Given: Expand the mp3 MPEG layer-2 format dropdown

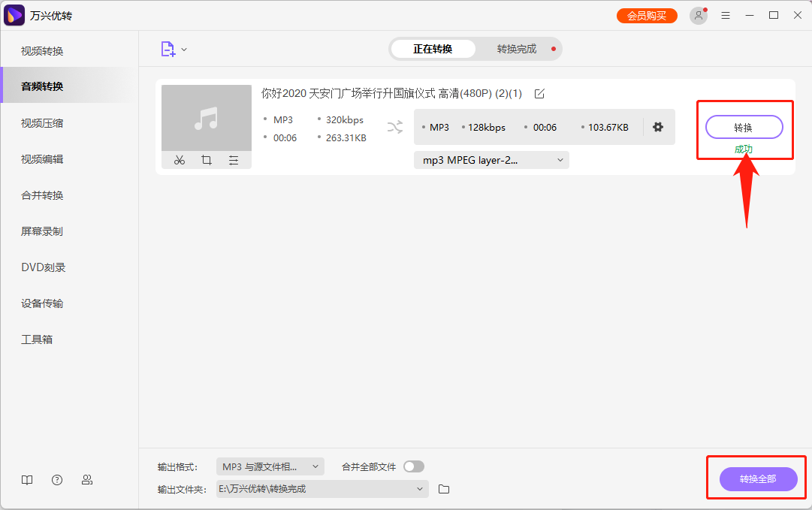Looking at the screenshot, I should click(x=491, y=159).
